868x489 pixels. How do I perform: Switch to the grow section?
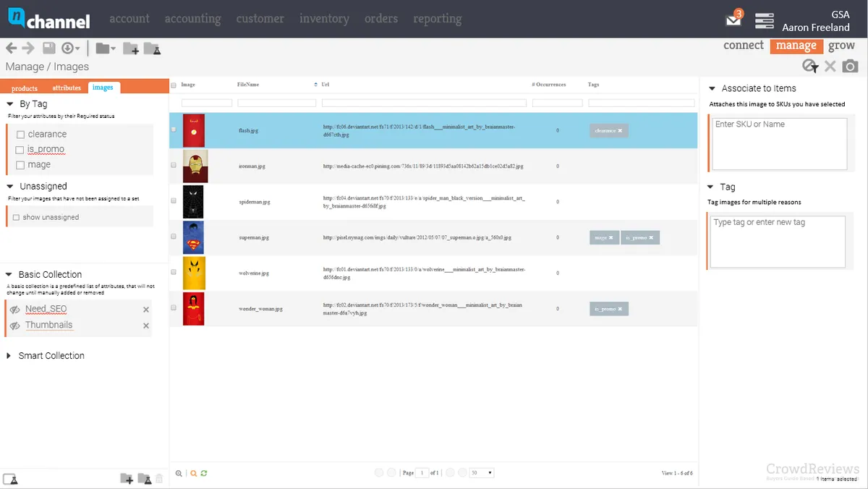(x=841, y=46)
